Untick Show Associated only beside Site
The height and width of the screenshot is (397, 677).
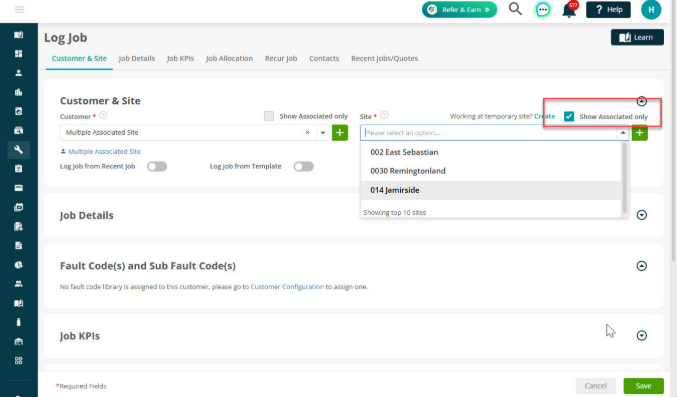click(569, 116)
